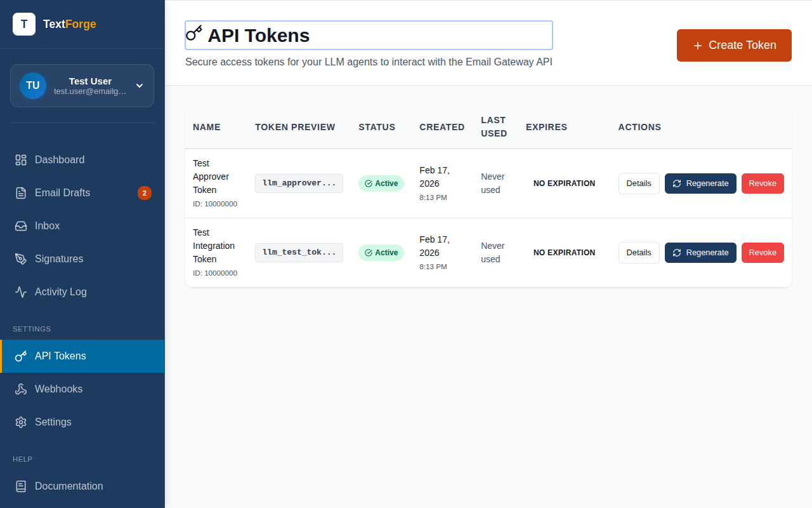Click the key icon beside the page title
This screenshot has width=812, height=508.
(x=194, y=33)
